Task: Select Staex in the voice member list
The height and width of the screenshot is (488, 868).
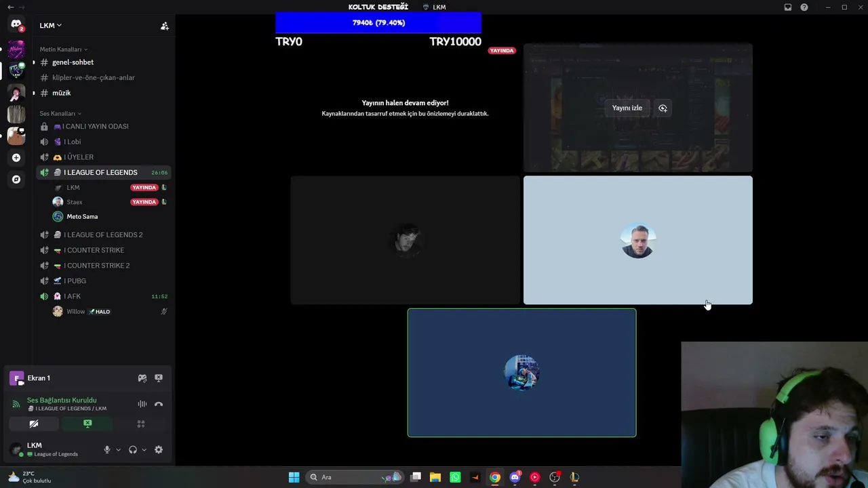Action: (x=110, y=202)
